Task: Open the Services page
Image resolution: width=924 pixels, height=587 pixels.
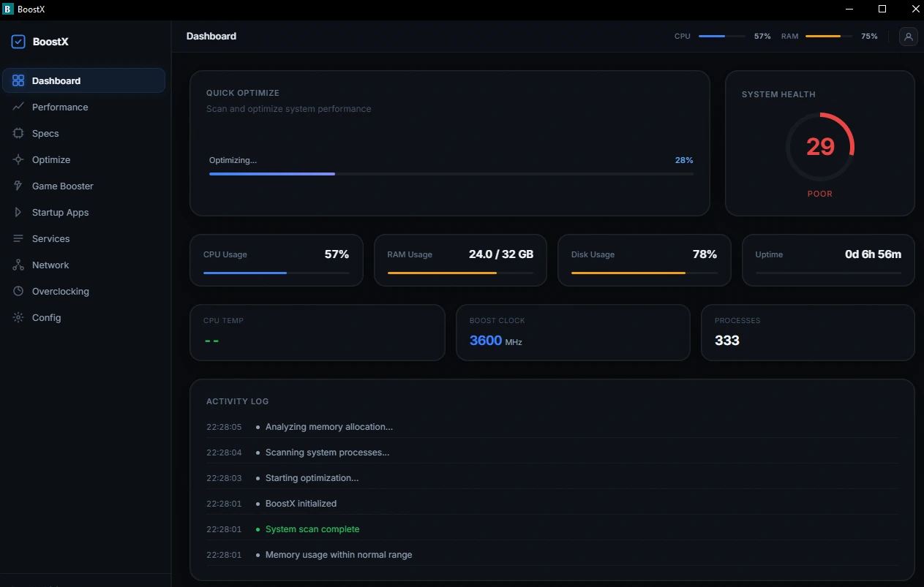Action: 83,238
